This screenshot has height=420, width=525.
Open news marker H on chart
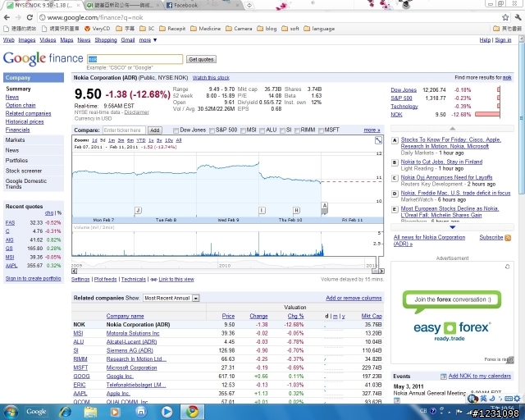[x=296, y=210]
